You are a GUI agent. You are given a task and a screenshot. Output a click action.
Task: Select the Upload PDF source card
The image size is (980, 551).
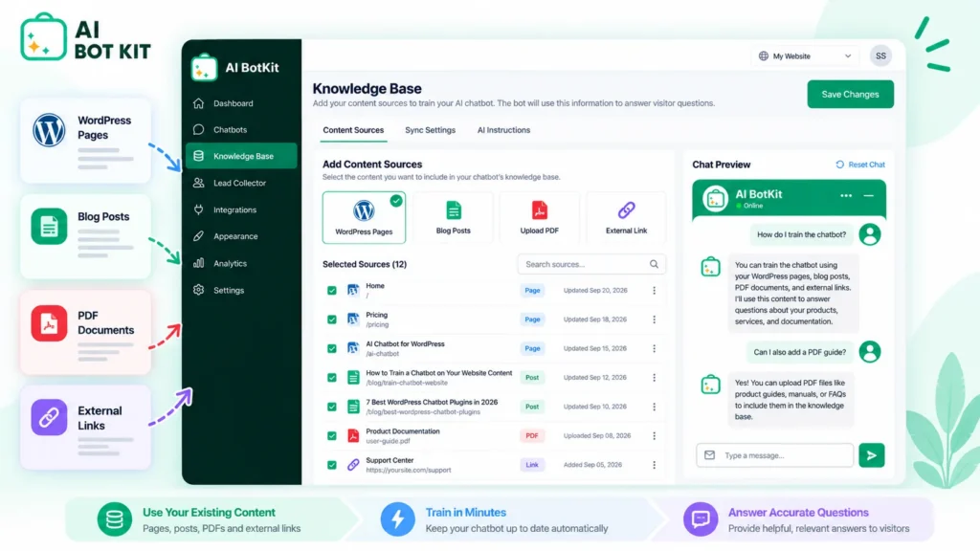click(x=540, y=217)
